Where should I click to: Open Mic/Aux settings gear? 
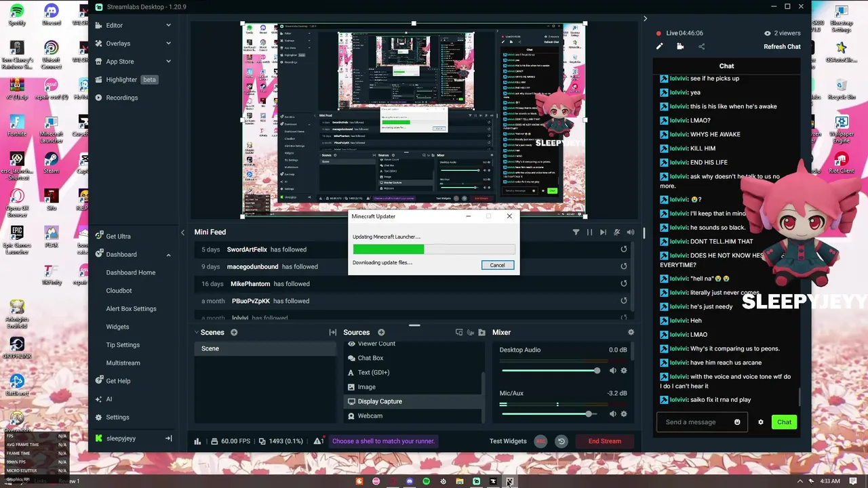pyautogui.click(x=624, y=414)
